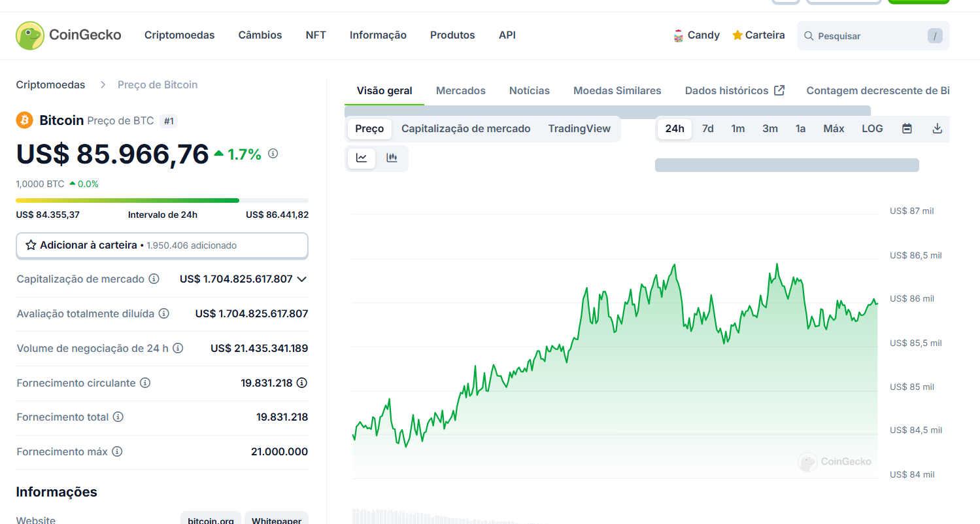Image resolution: width=980 pixels, height=524 pixels.
Task: Select the Máx time range
Action: [x=834, y=129]
